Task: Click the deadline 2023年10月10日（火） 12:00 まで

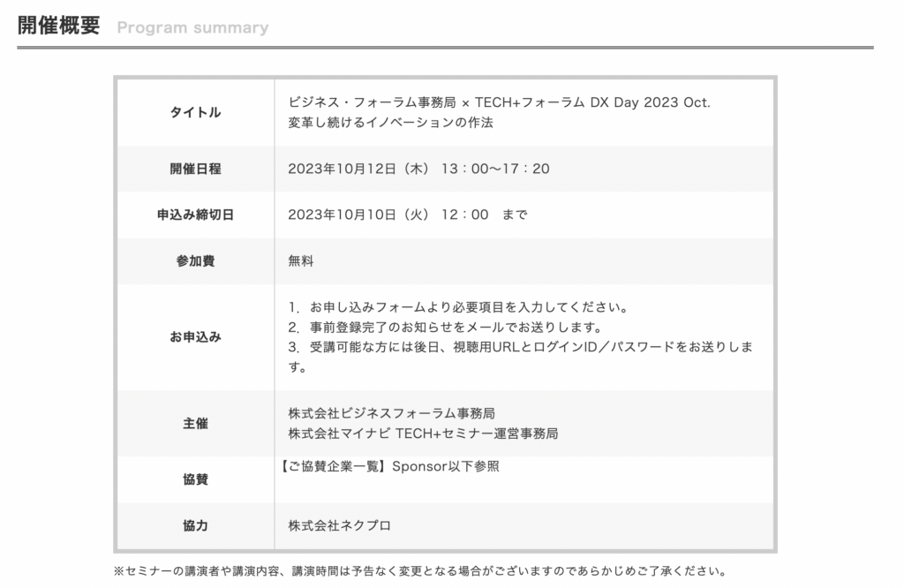Action: click(x=407, y=215)
